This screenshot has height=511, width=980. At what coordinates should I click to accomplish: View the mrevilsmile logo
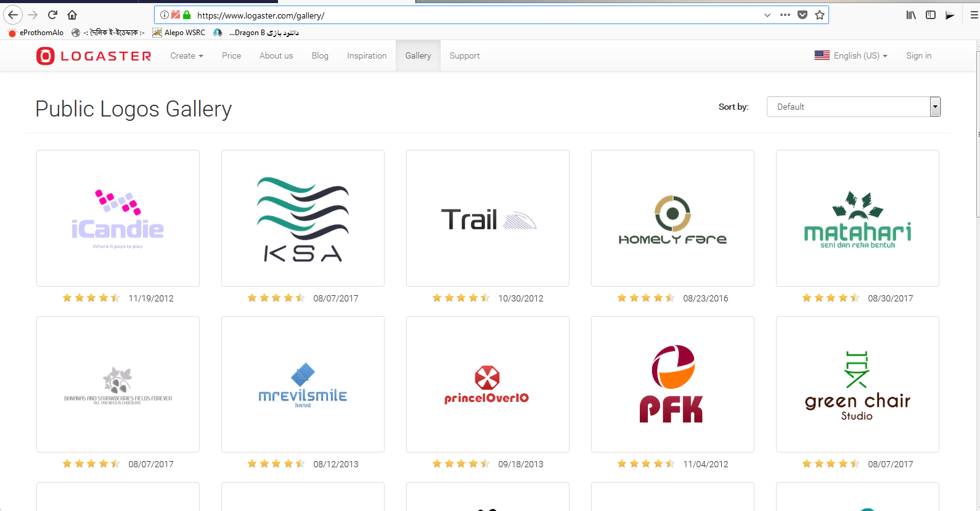coord(303,384)
